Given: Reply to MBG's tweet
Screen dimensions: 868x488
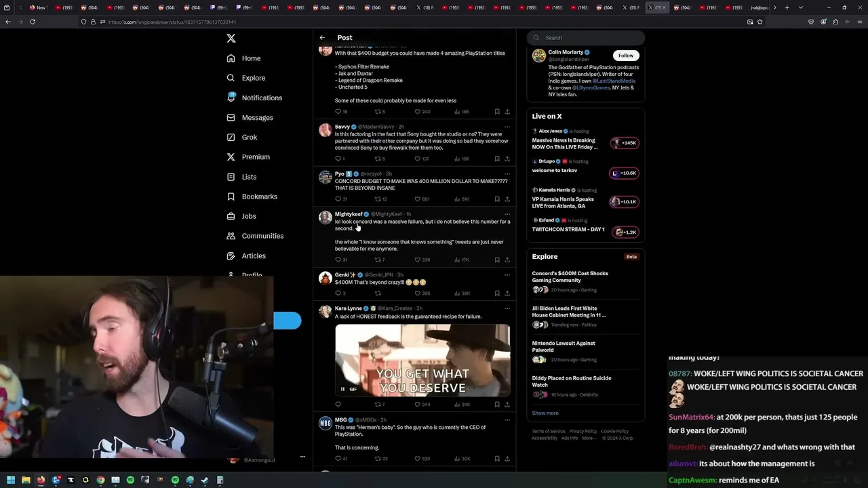Looking at the screenshot, I should pos(338,459).
